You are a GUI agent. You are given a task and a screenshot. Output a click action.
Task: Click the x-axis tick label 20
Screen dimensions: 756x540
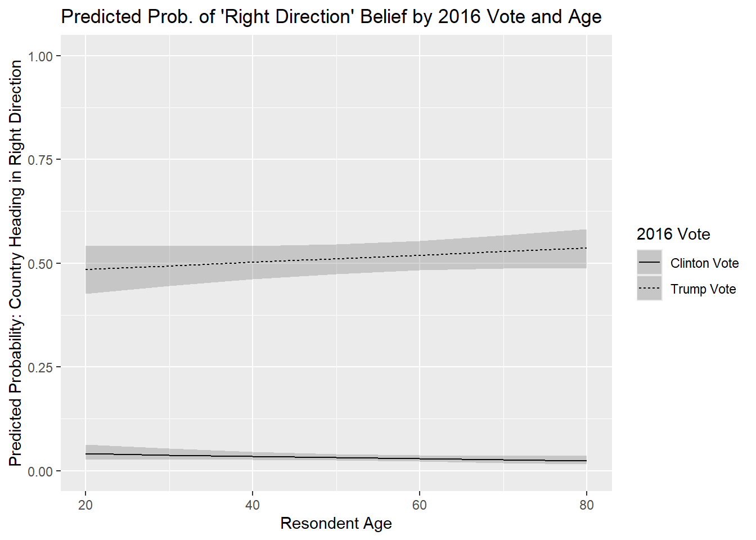click(85, 505)
